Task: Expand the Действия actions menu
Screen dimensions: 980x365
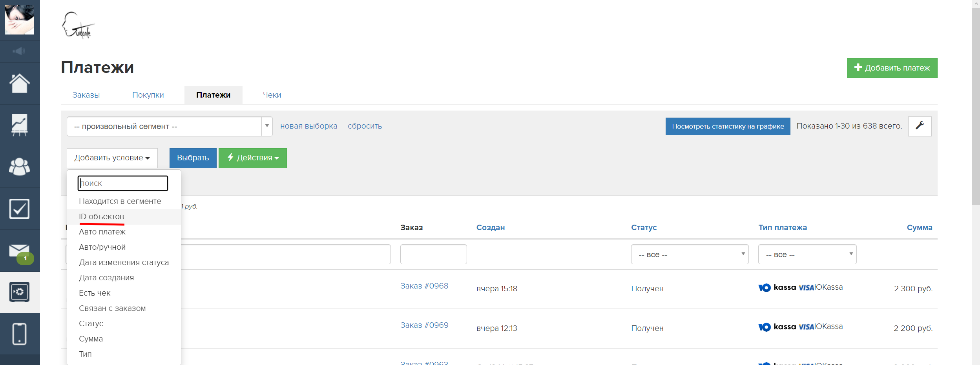Action: [x=252, y=158]
